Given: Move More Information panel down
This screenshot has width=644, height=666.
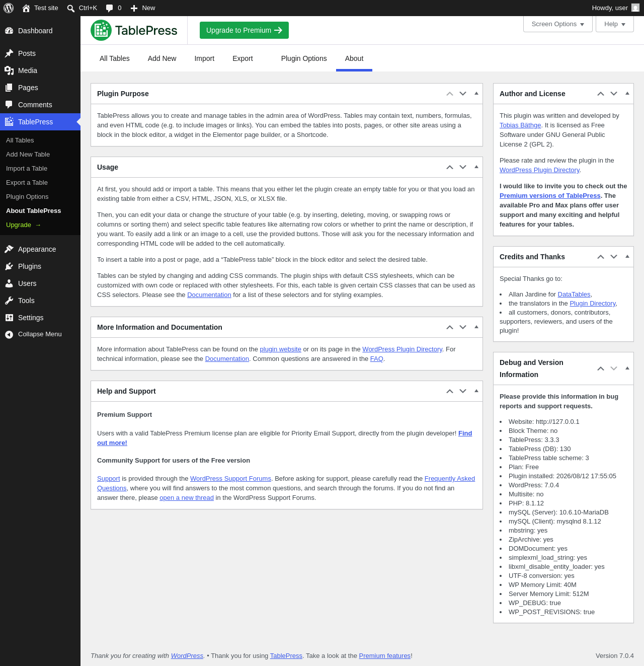Looking at the screenshot, I should 463,327.
